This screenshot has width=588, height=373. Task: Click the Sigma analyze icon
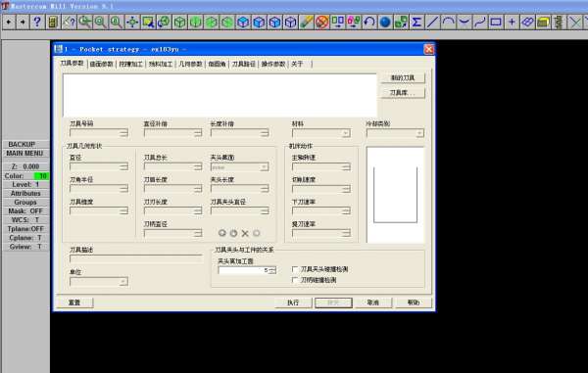(416, 22)
